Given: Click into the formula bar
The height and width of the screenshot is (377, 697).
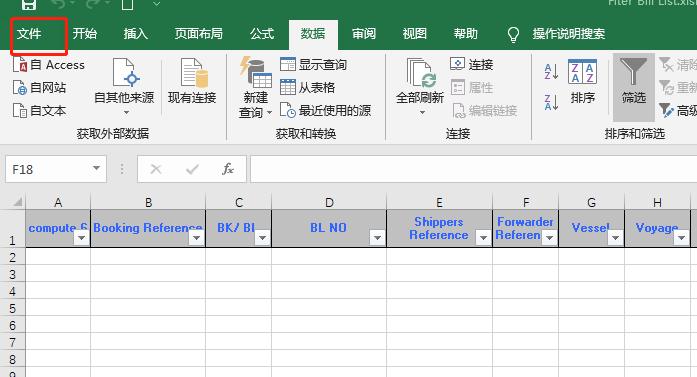Looking at the screenshot, I should click(x=473, y=169).
